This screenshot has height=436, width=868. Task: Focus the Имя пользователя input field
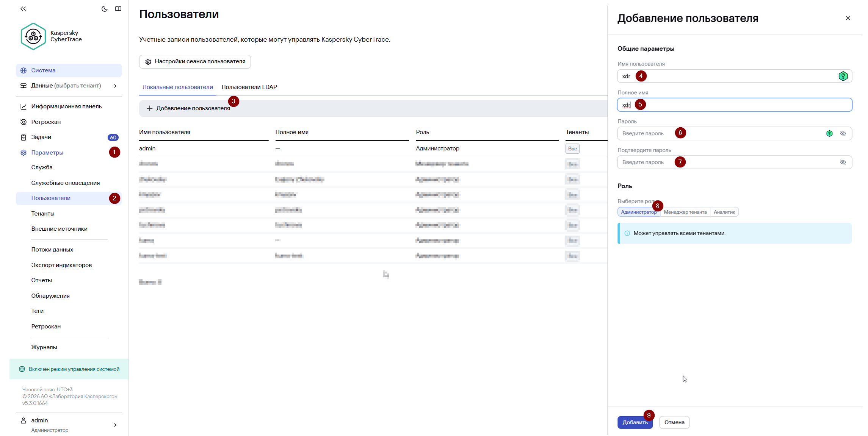(x=735, y=76)
